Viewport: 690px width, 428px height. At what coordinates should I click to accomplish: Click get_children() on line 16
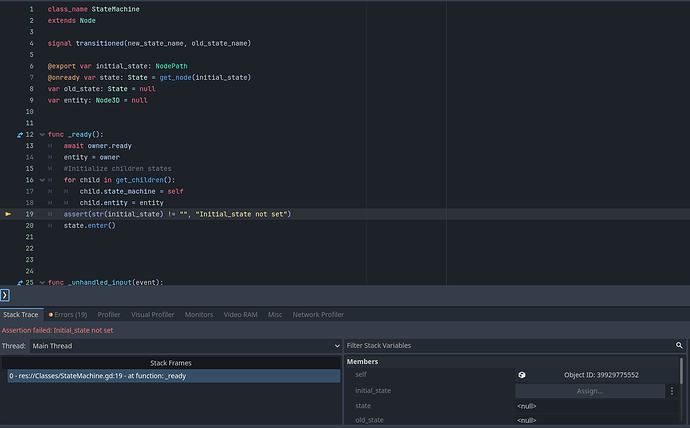click(145, 180)
